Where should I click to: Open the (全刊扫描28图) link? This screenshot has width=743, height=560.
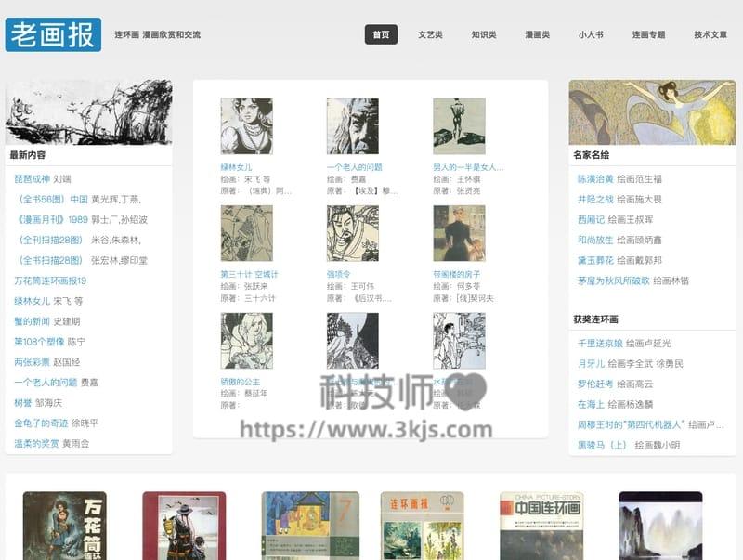(x=51, y=241)
